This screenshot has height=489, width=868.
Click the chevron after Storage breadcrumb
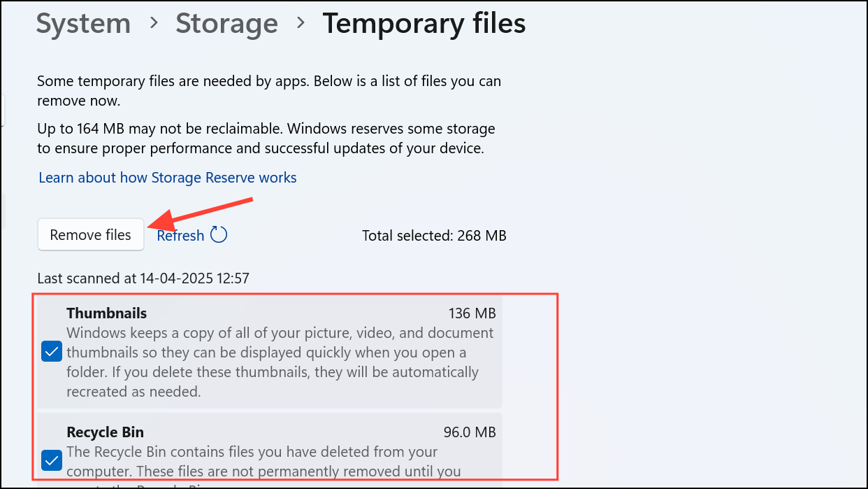(x=301, y=24)
